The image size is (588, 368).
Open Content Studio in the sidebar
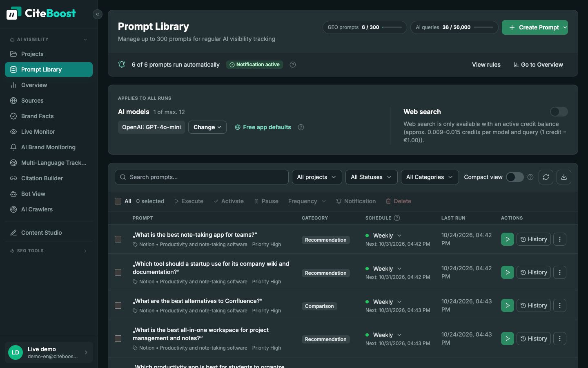49,233
